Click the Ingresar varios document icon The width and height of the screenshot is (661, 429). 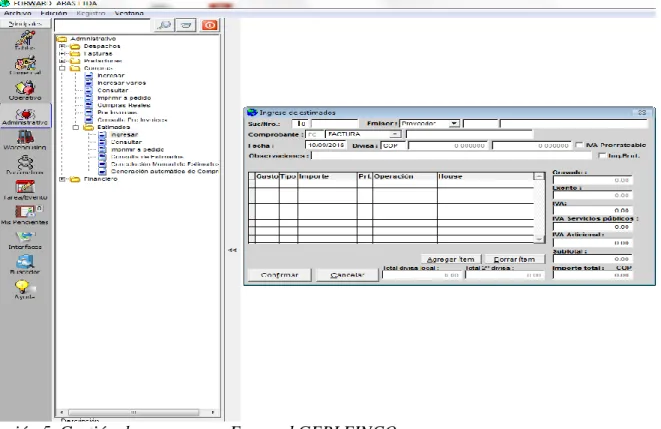pos(89,83)
